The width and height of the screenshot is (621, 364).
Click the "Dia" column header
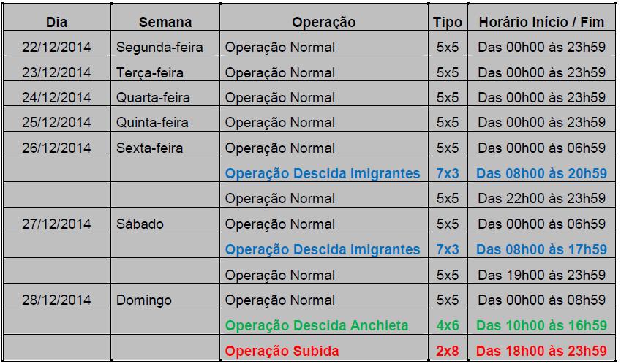click(x=56, y=22)
